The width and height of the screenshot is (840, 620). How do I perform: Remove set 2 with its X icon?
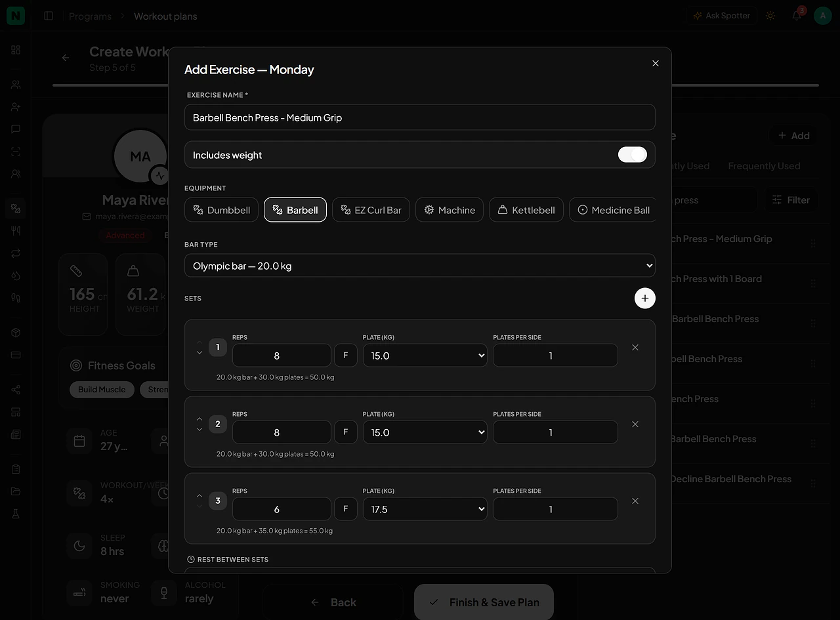pos(635,424)
